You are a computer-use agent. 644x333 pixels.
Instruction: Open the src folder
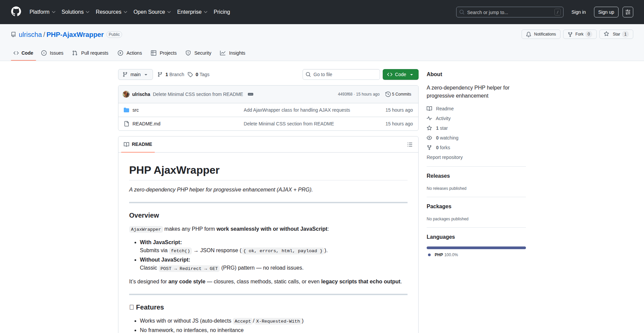click(135, 110)
